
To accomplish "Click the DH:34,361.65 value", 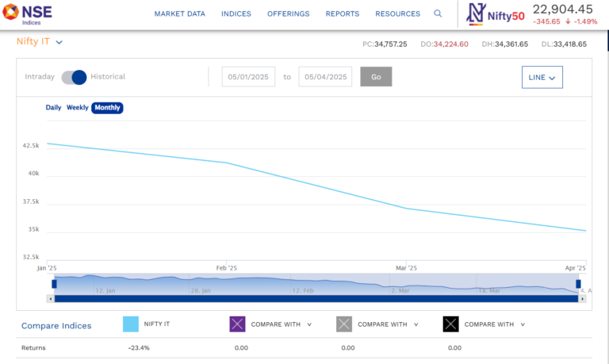I will coord(505,44).
